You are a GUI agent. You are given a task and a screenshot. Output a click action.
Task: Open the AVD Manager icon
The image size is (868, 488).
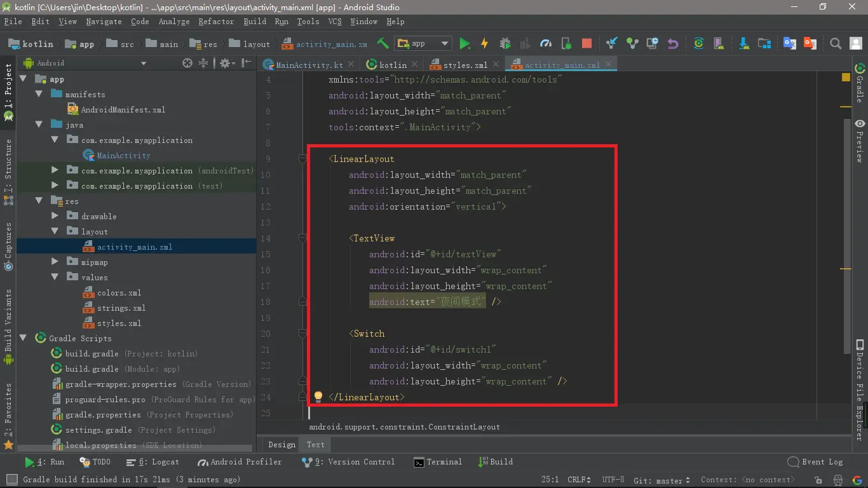click(x=719, y=43)
